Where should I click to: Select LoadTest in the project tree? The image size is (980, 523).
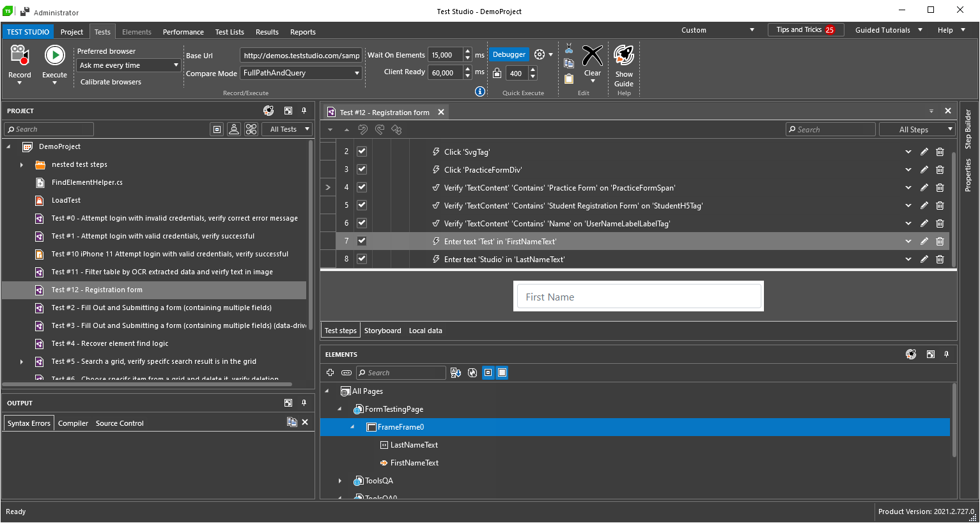tap(66, 200)
